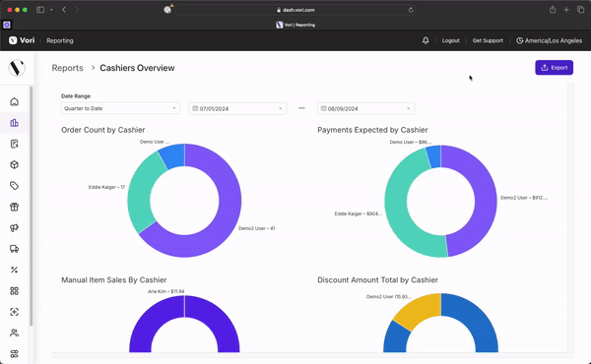
Task: Open a new Safari tab with plus icon
Action: point(566,10)
